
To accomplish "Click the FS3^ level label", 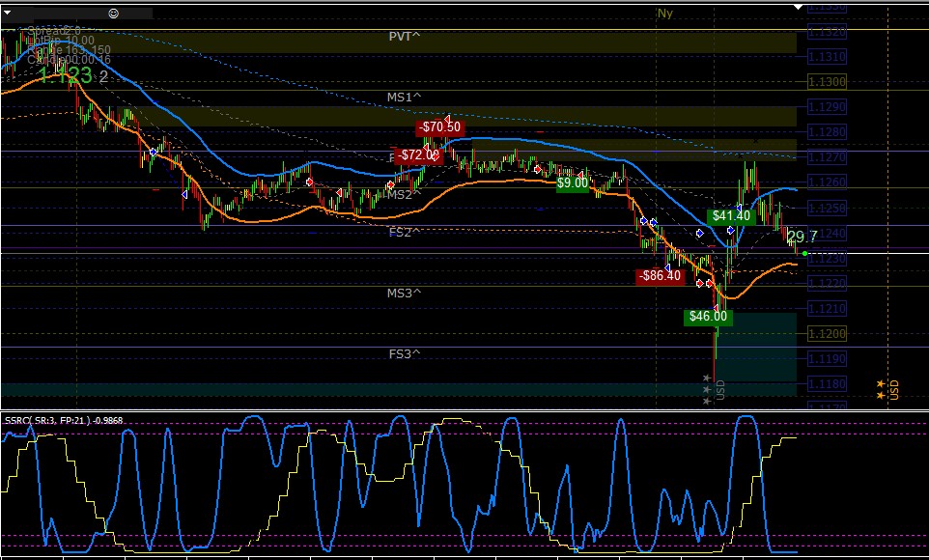I will pyautogui.click(x=405, y=354).
